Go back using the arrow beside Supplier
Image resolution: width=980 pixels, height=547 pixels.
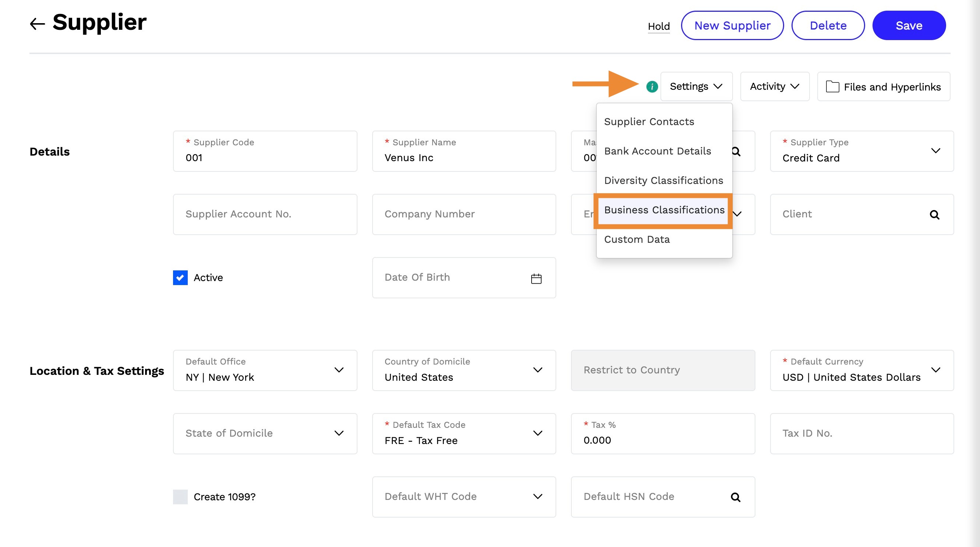click(37, 24)
